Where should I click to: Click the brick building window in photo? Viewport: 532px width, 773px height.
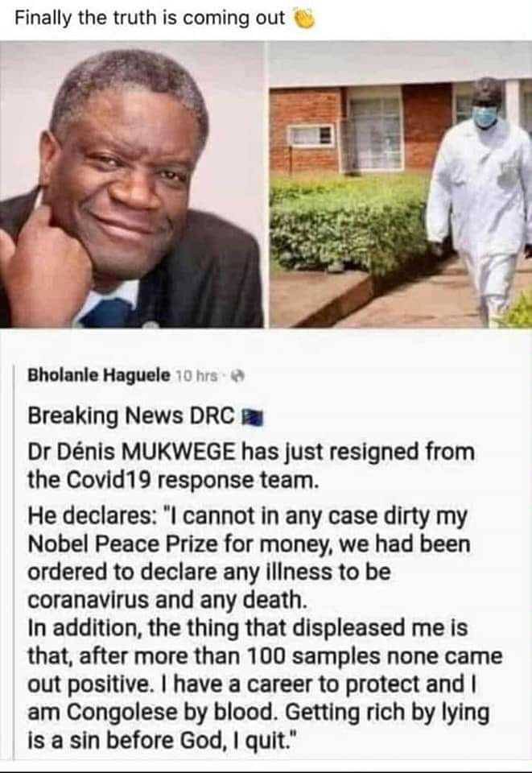374,129
